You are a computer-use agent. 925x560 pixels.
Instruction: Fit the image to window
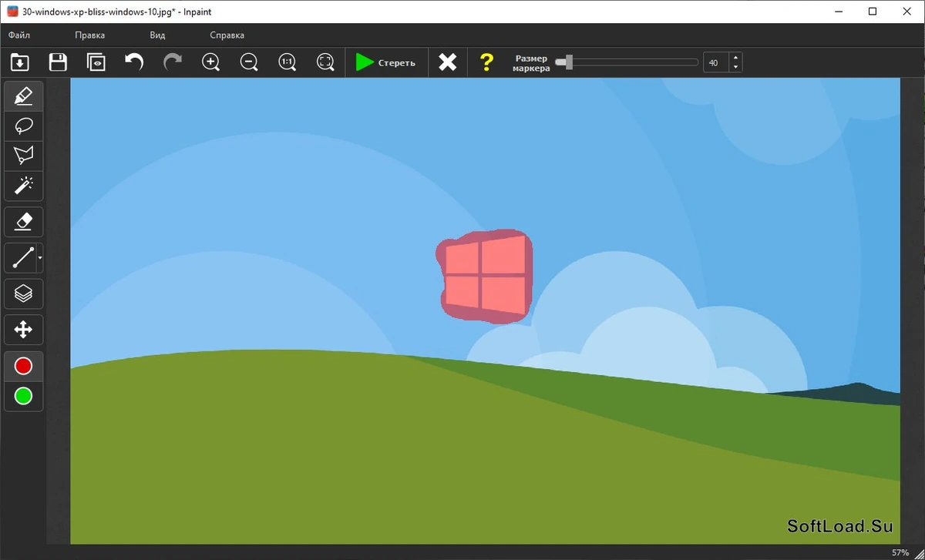(x=326, y=62)
